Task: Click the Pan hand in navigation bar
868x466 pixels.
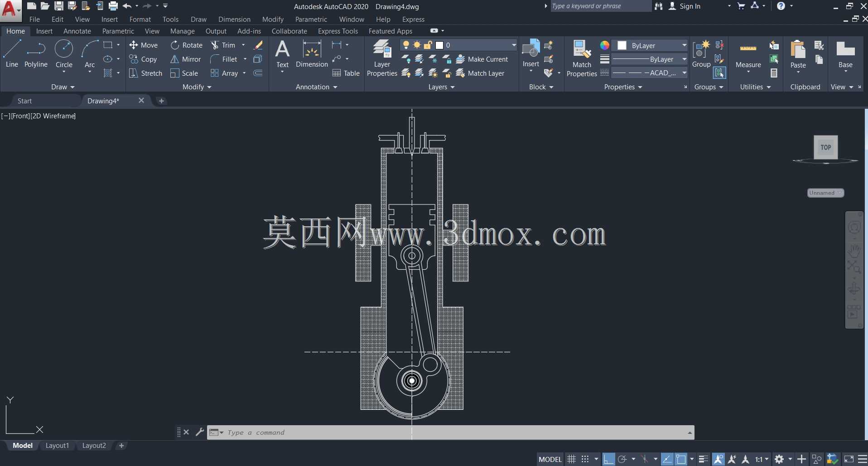Action: point(854,250)
